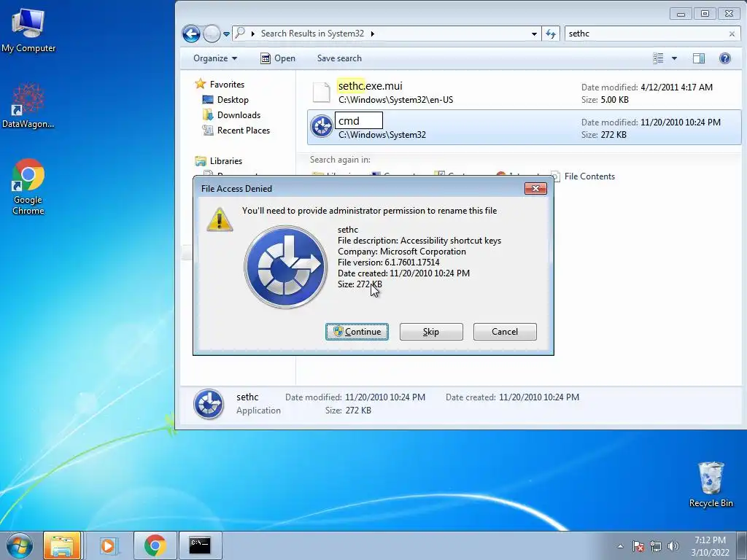747x560 pixels.
Task: Click the volume speaker tray icon
Action: (x=673, y=546)
